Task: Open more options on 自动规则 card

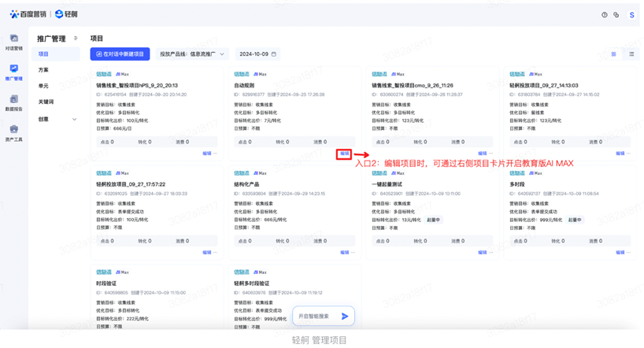Action: (x=353, y=154)
